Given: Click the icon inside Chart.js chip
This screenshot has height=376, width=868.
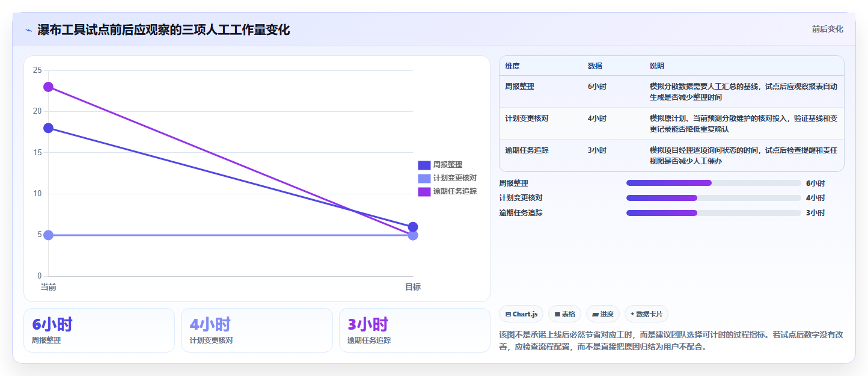Looking at the screenshot, I should coord(509,315).
